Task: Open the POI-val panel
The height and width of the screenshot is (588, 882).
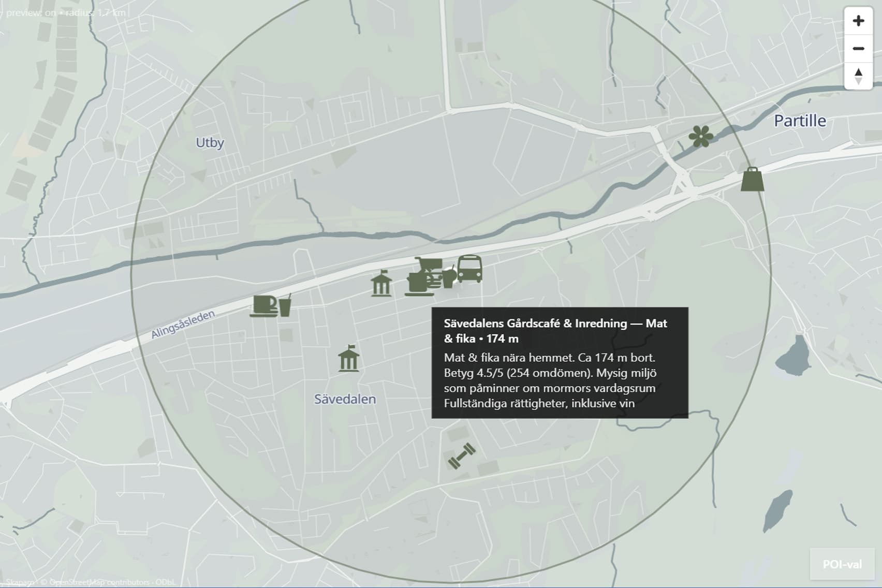Action: [842, 564]
